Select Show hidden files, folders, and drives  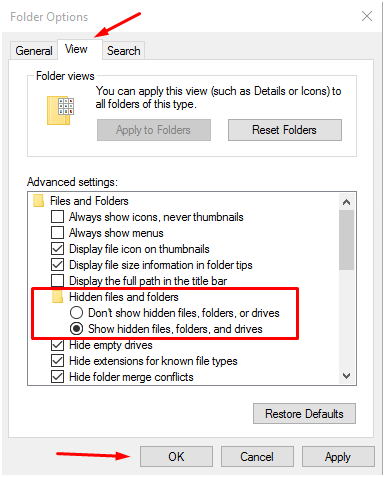pos(76,329)
